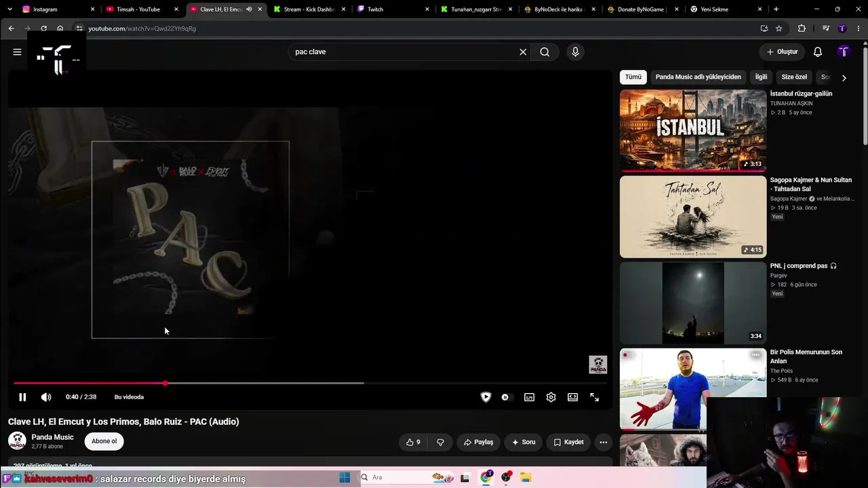Clear the search box with the X icon

(x=523, y=52)
